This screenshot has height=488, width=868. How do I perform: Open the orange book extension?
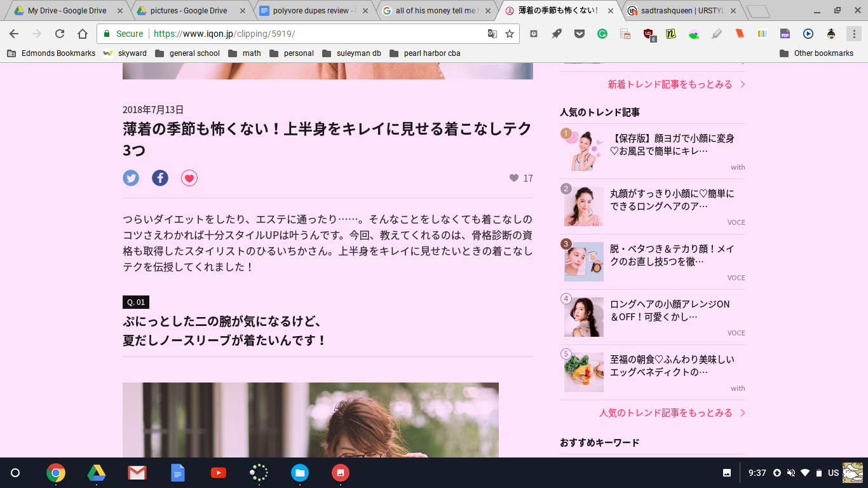coord(740,34)
